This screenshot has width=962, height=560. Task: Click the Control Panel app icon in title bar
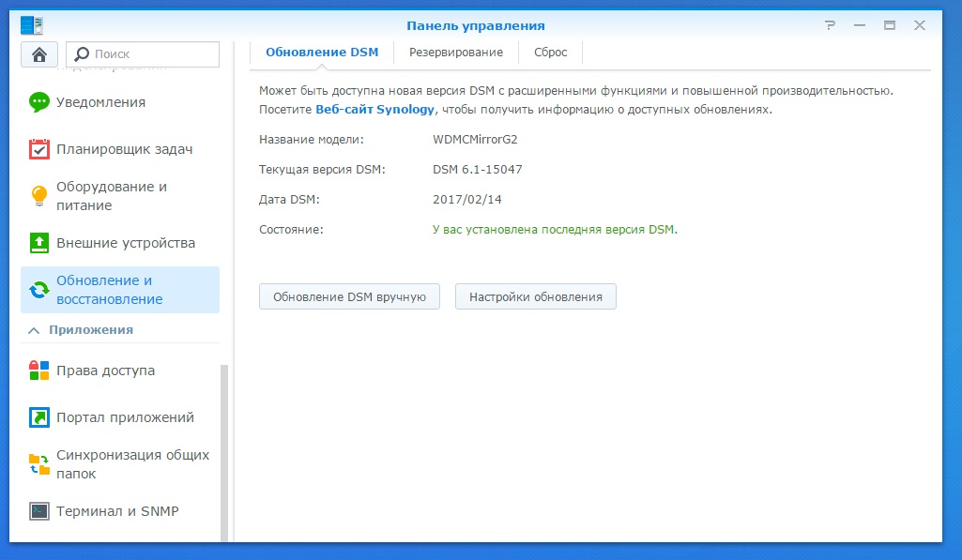(32, 25)
